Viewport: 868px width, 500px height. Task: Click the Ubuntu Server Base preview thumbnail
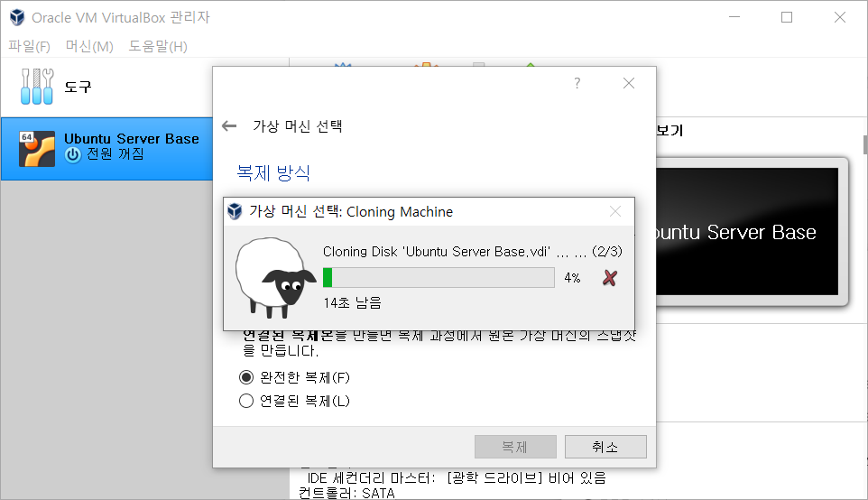click(x=747, y=231)
